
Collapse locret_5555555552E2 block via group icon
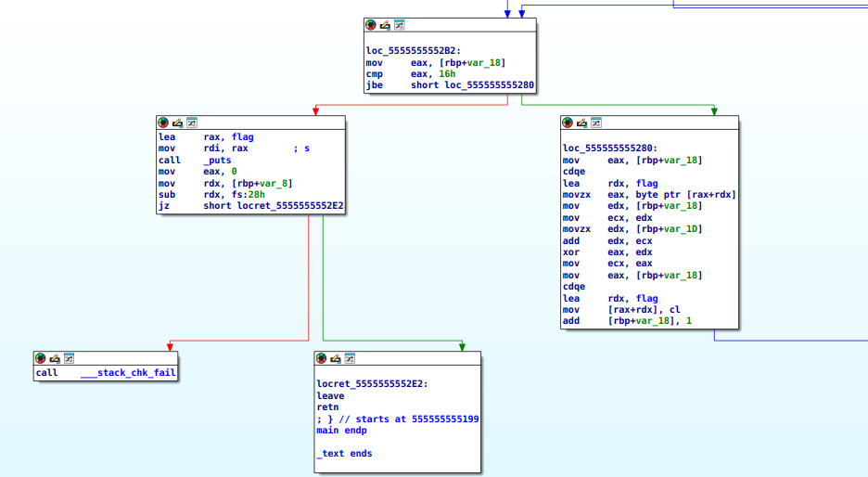350,358
